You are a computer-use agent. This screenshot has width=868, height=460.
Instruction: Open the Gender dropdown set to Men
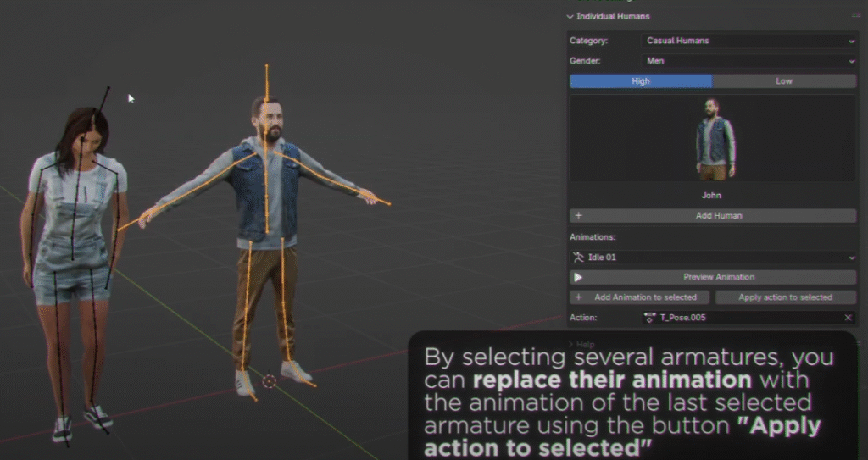click(748, 61)
